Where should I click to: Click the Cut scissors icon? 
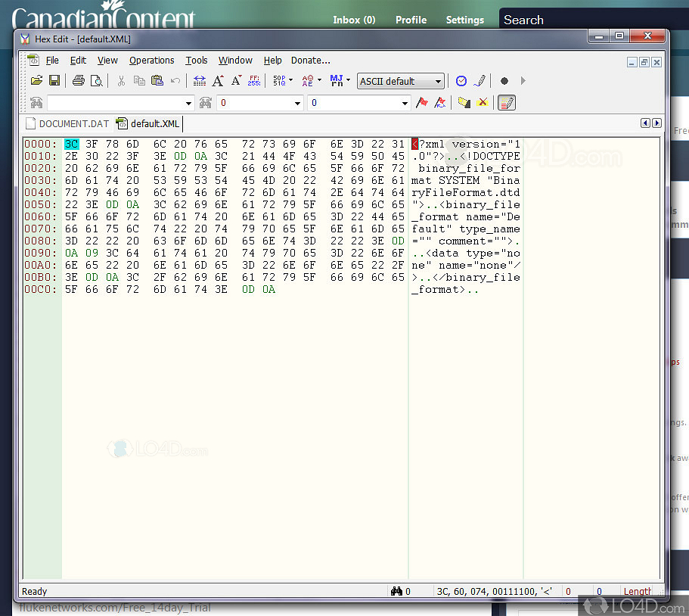(x=121, y=81)
